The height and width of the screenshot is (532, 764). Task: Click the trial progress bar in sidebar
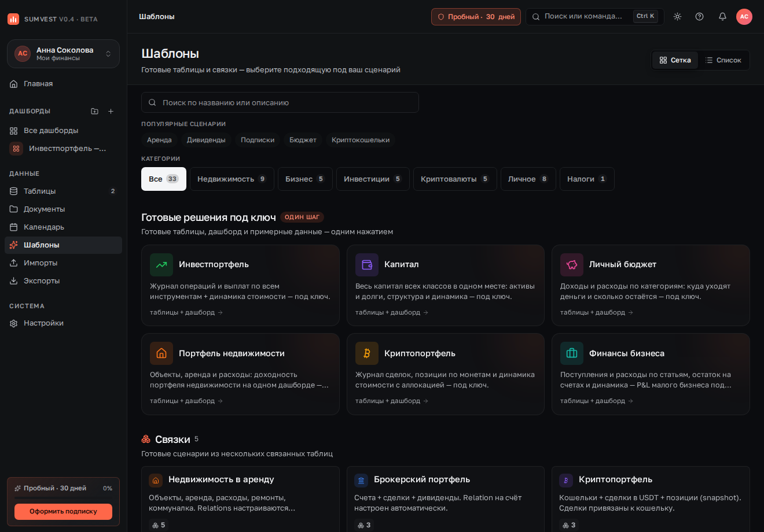point(64,497)
